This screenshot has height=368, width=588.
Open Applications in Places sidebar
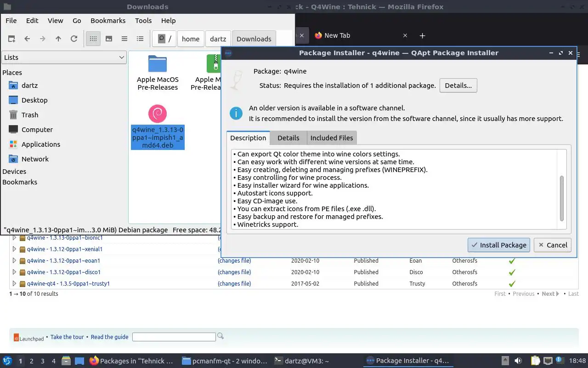coord(41,144)
